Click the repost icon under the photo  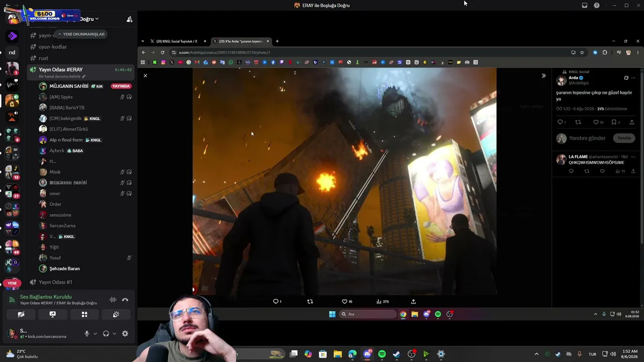coord(310,302)
